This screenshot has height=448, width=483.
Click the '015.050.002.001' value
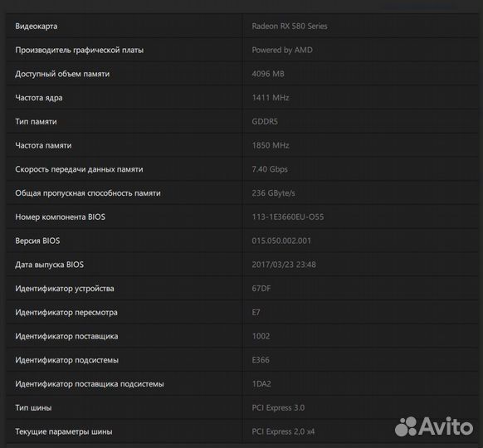[281, 241]
